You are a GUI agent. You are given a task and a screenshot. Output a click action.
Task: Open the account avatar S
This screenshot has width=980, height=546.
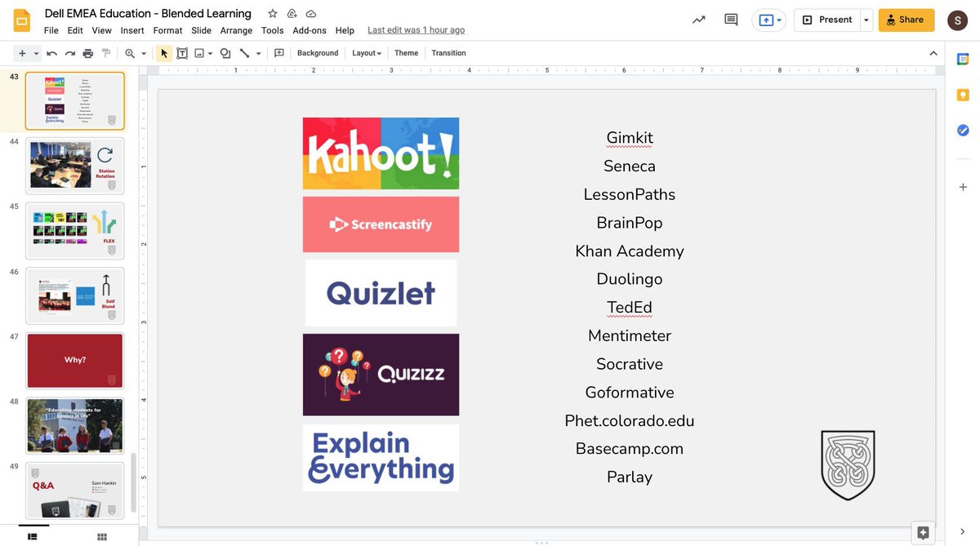point(957,20)
